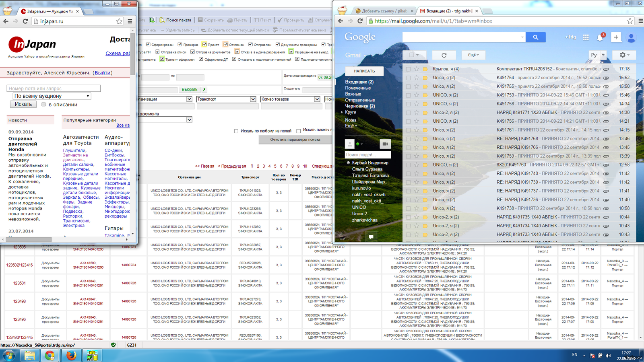The height and width of the screenshot is (362, 644).
Task: Toggle the Принят status checkbox
Action: click(x=204, y=45)
